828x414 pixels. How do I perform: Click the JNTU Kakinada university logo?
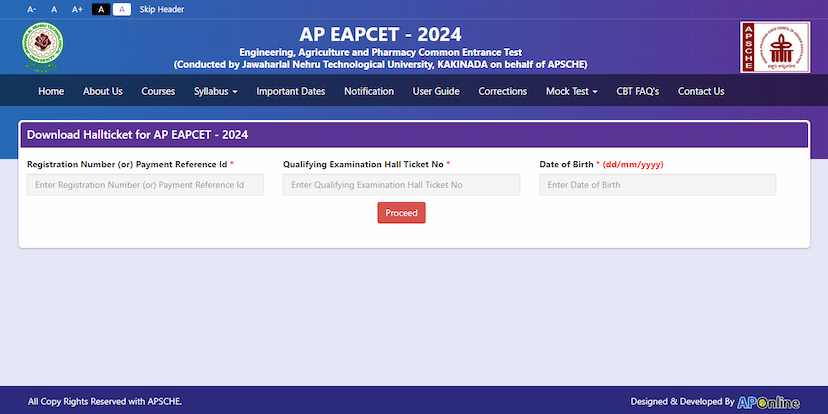point(42,47)
